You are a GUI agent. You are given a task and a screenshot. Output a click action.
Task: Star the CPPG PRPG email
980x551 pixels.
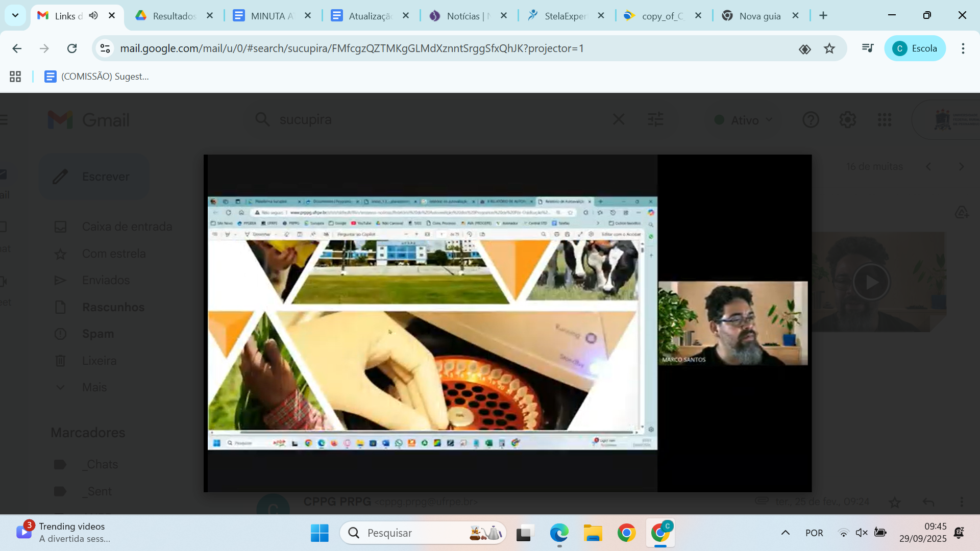coord(895,502)
